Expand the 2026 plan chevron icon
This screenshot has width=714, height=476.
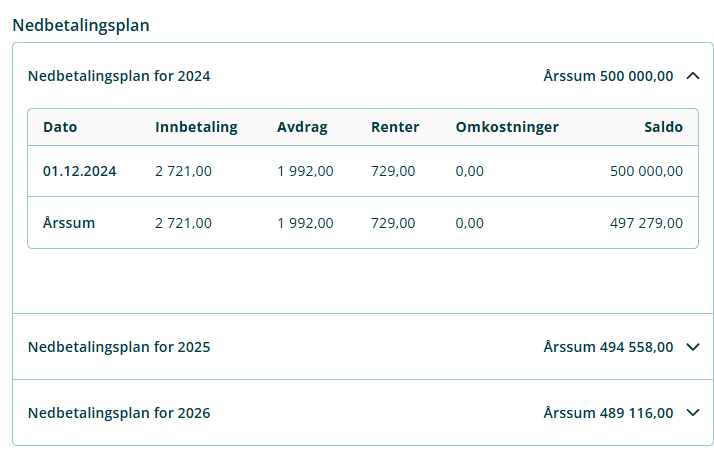pos(693,413)
